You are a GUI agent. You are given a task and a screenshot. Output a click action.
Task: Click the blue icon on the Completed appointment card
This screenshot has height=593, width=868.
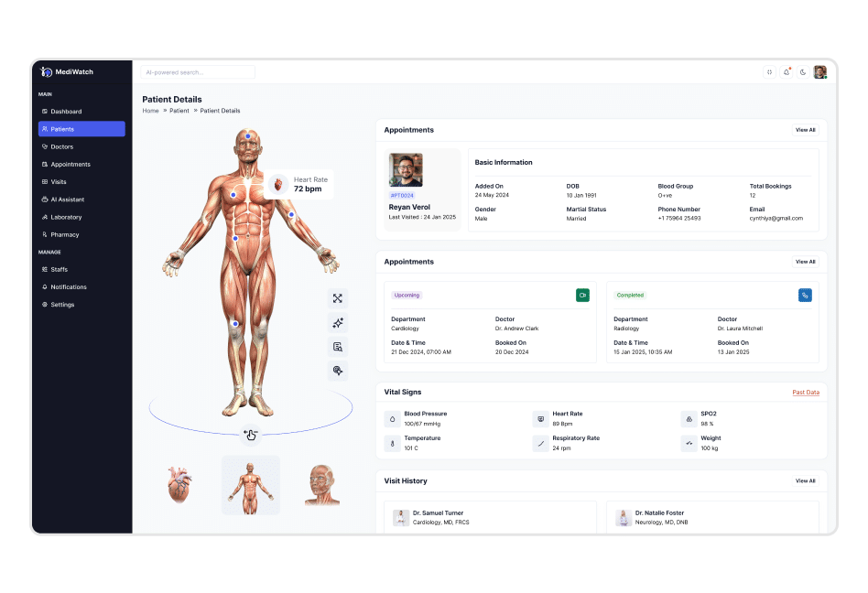click(x=804, y=295)
